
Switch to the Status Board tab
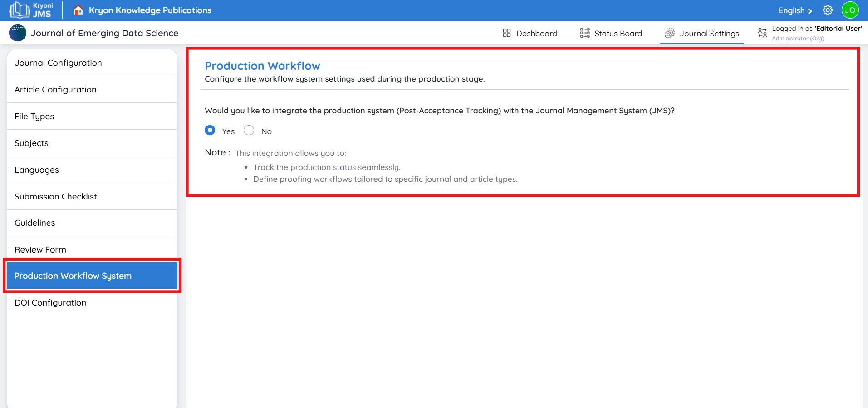point(618,34)
